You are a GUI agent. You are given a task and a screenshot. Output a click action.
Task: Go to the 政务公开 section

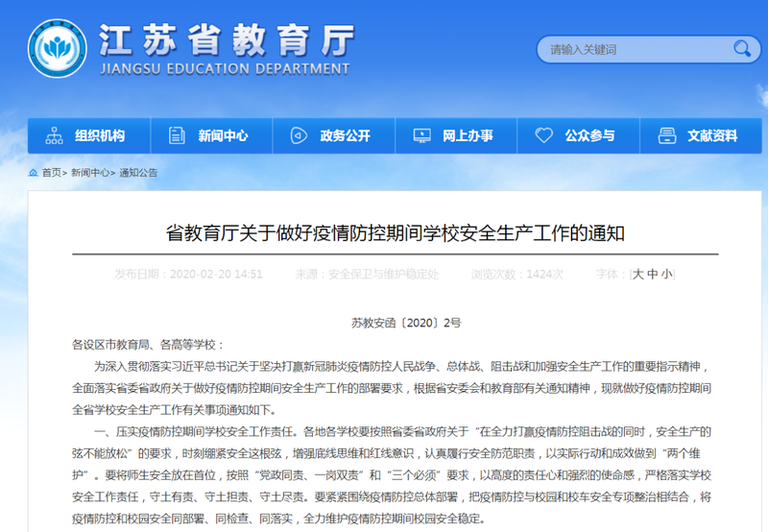346,135
